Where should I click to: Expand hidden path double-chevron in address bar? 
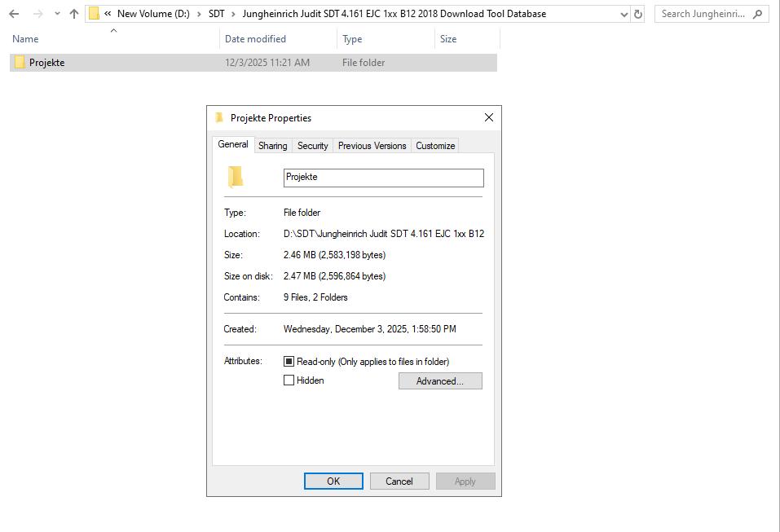coord(108,14)
